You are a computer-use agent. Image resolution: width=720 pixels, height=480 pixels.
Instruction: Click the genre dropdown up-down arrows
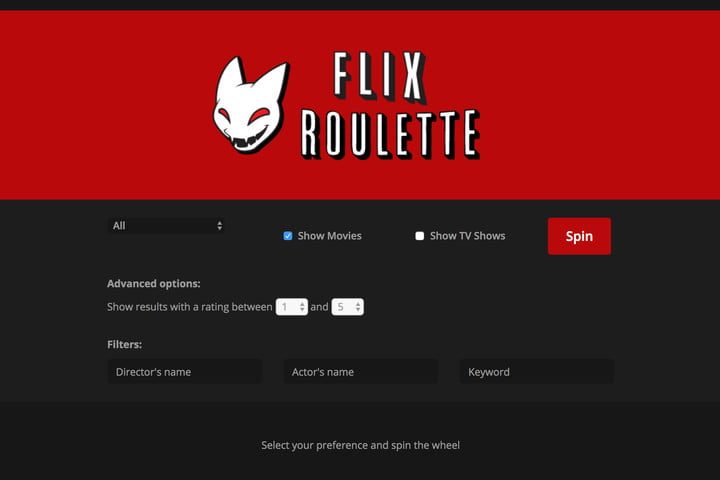(219, 226)
